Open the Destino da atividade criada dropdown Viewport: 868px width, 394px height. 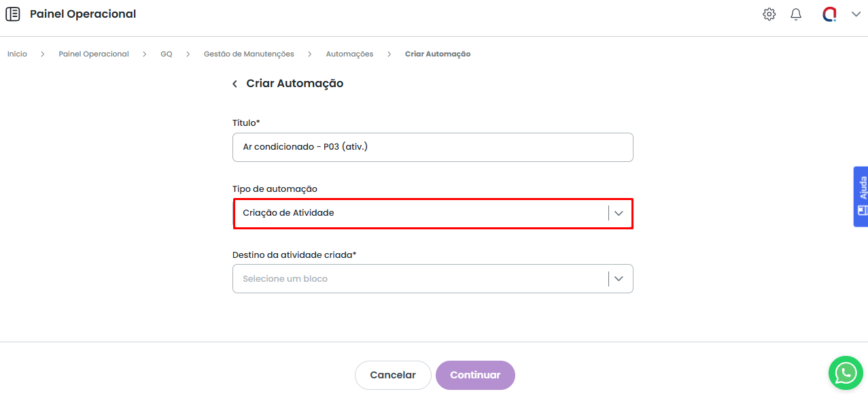click(x=619, y=279)
